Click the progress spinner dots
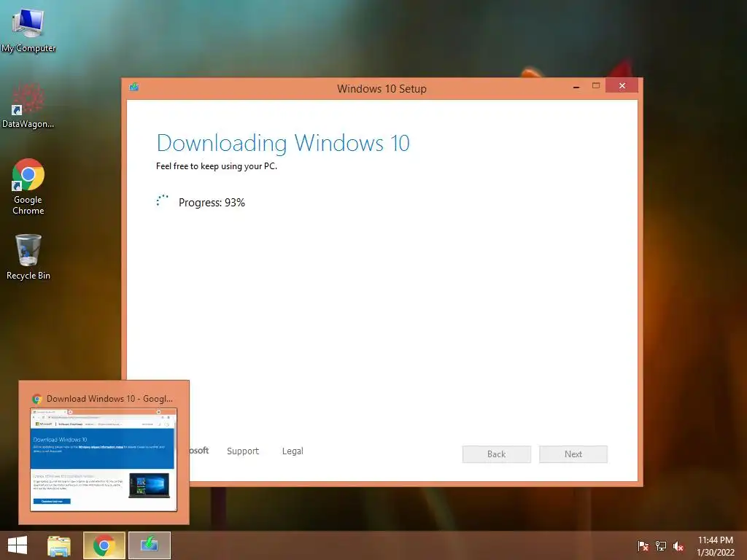Image resolution: width=747 pixels, height=560 pixels. (162, 201)
